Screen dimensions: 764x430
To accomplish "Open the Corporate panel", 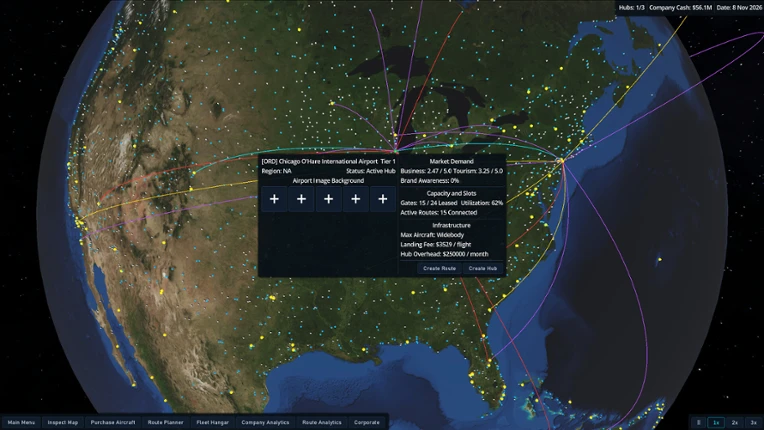I will (x=366, y=422).
